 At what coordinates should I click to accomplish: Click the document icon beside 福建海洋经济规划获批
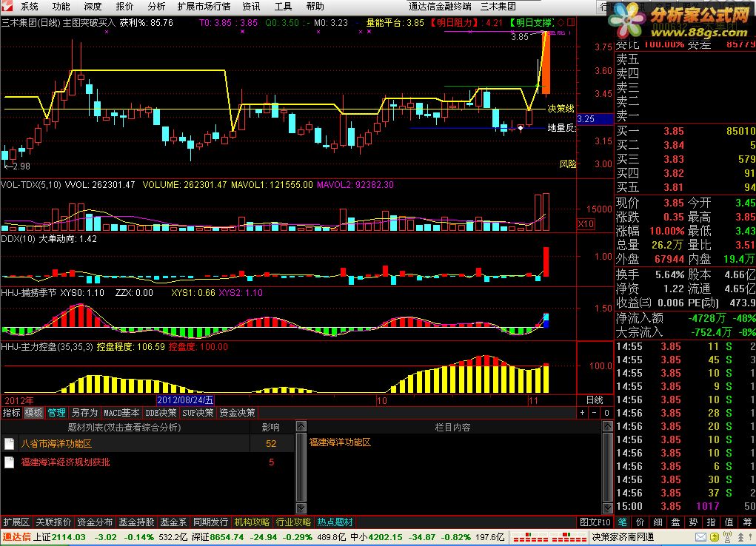coord(9,462)
